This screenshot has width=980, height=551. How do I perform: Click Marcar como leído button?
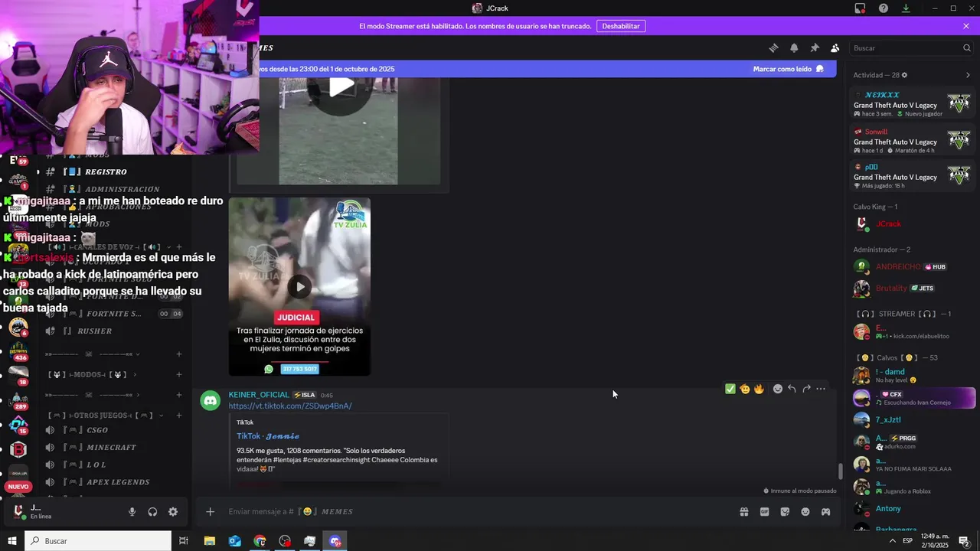coord(788,69)
